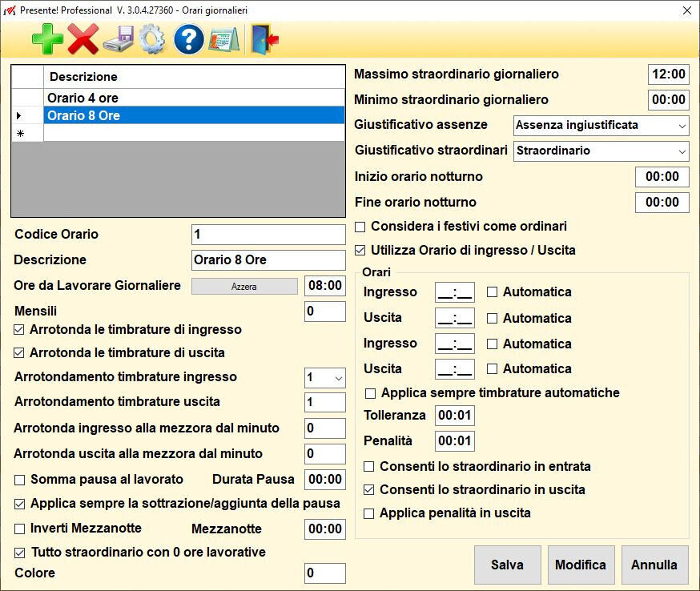Viewport: 700px width, 591px height.
Task: Uncheck Consenti lo straordinario in uscita
Action: pos(368,490)
